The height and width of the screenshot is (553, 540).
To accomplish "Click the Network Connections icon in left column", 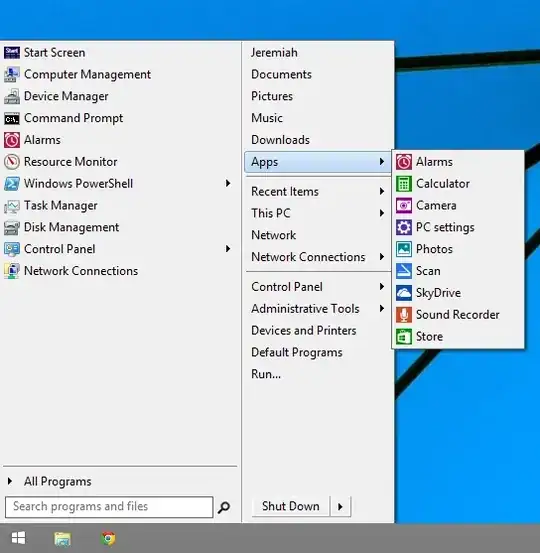I will click(12, 271).
